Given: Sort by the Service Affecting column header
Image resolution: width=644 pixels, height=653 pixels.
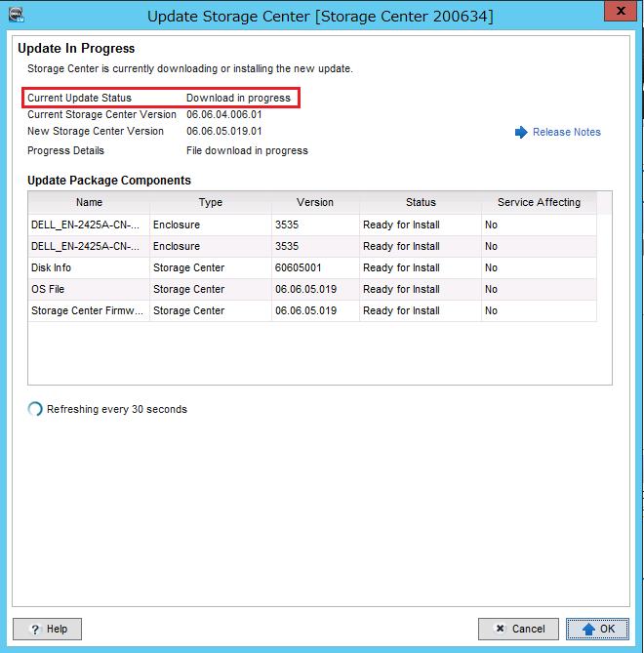Looking at the screenshot, I should (x=539, y=202).
